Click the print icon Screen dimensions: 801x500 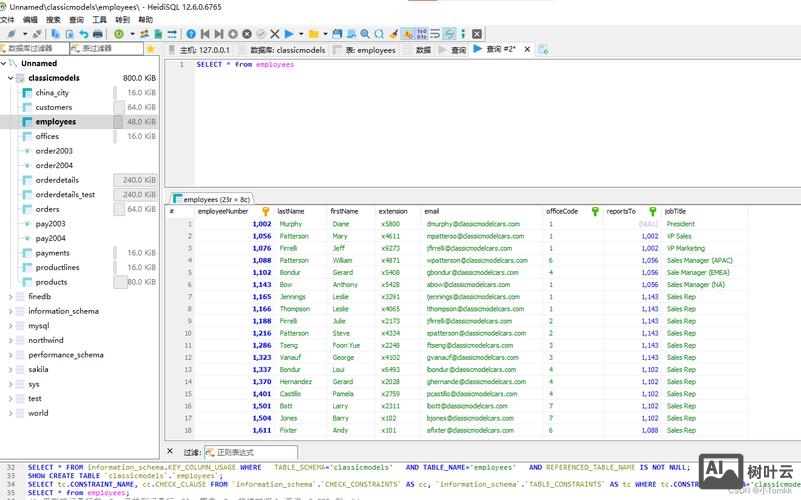(x=98, y=34)
